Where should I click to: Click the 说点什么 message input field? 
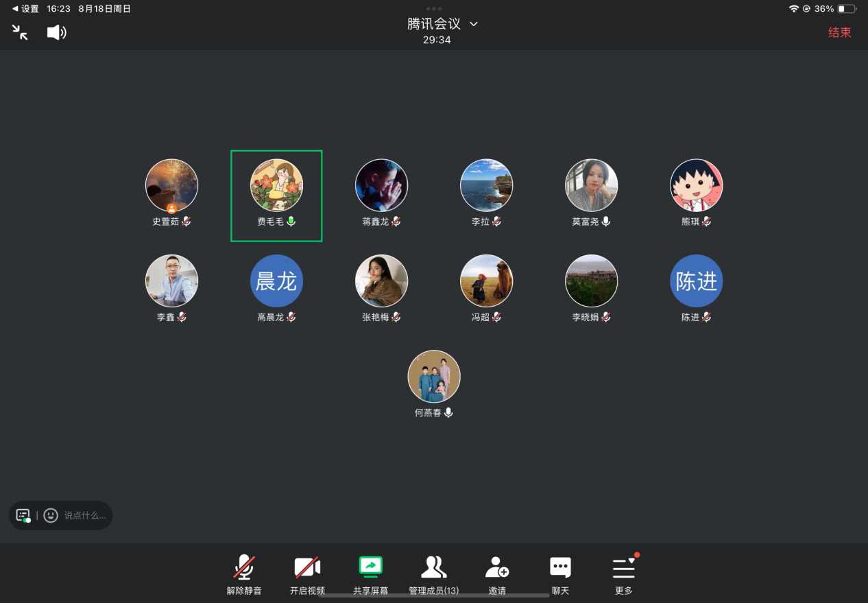[86, 515]
